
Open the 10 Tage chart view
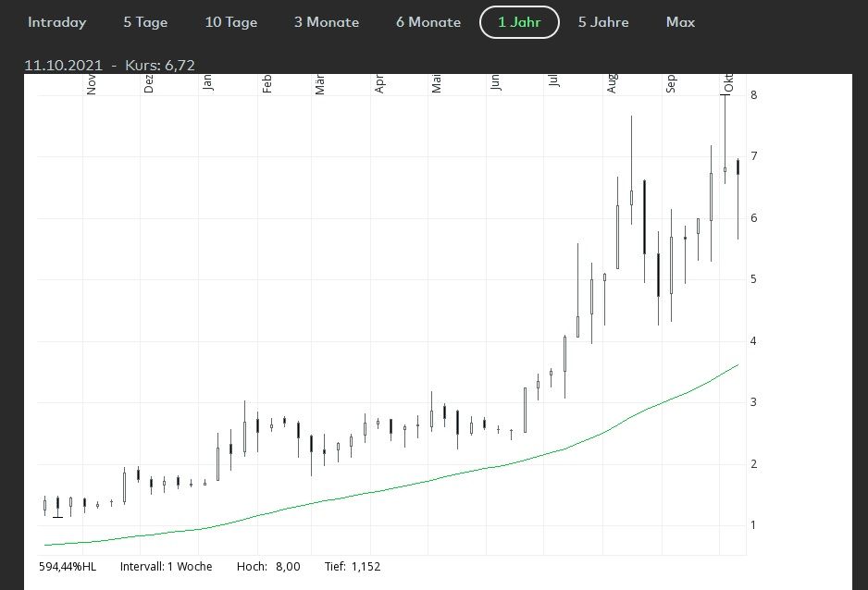[x=231, y=22]
